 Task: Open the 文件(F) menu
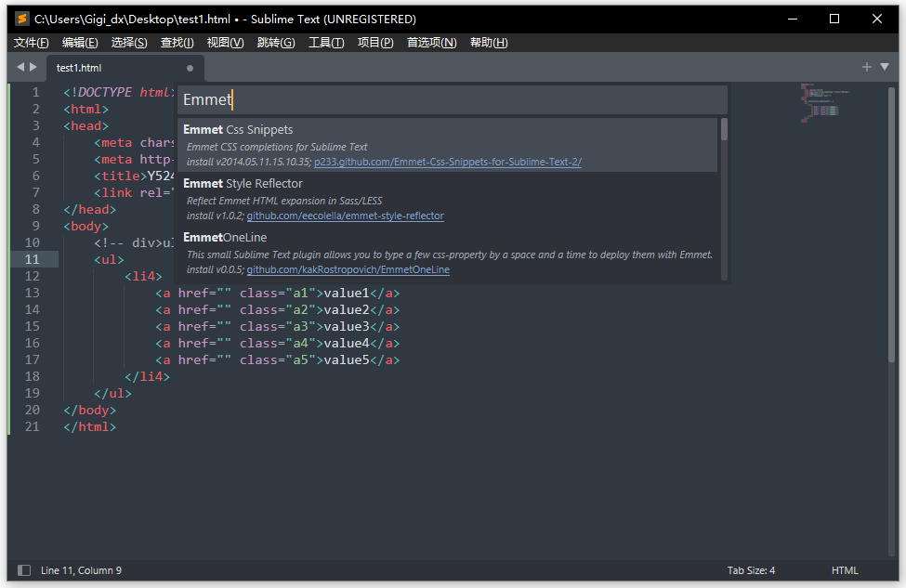click(32, 43)
